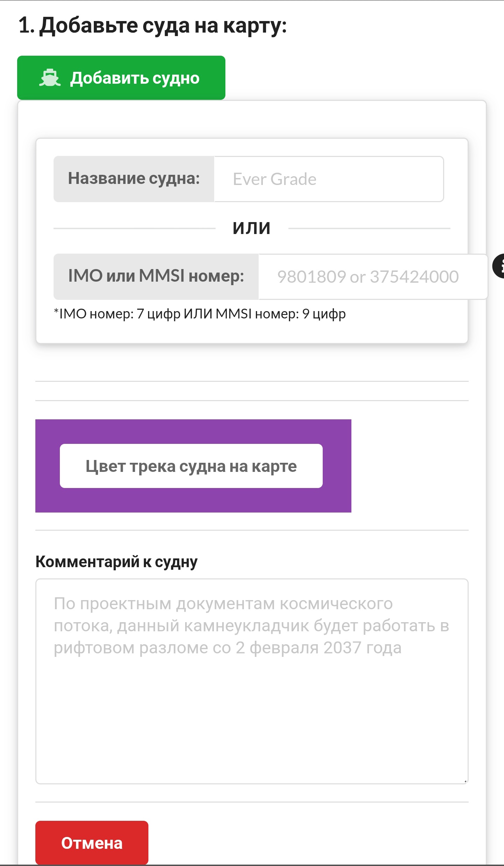Click the "Комментарий к судну" label

click(117, 562)
